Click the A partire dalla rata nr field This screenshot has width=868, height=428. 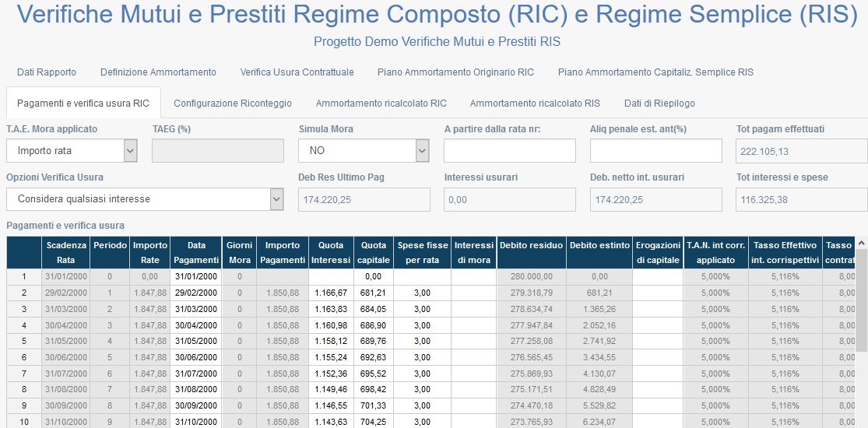pos(509,150)
